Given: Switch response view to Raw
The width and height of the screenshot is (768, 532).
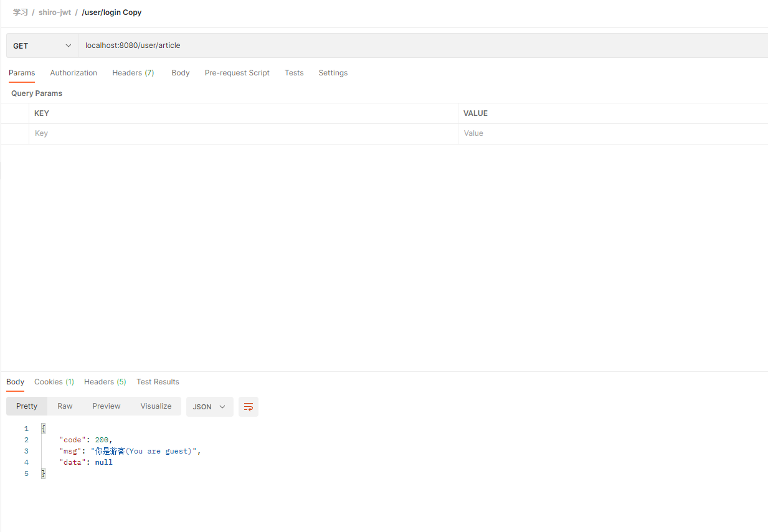Looking at the screenshot, I should pyautogui.click(x=65, y=406).
